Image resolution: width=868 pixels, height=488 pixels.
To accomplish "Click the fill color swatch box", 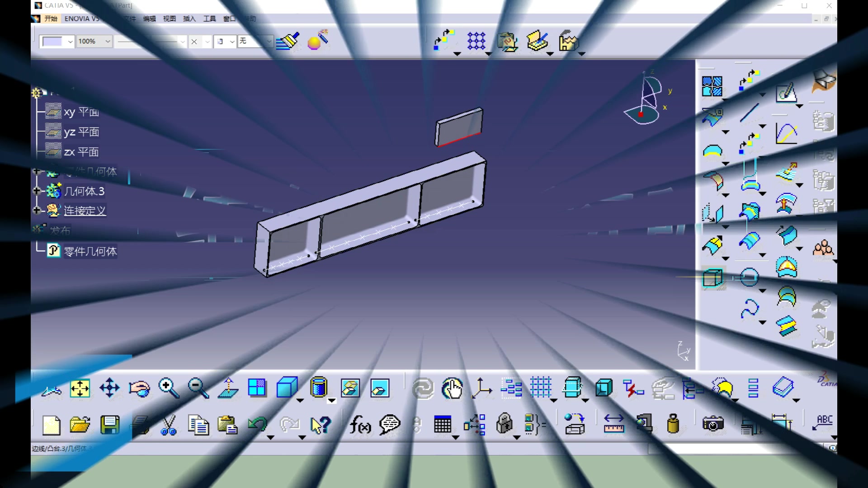I will [x=52, y=42].
